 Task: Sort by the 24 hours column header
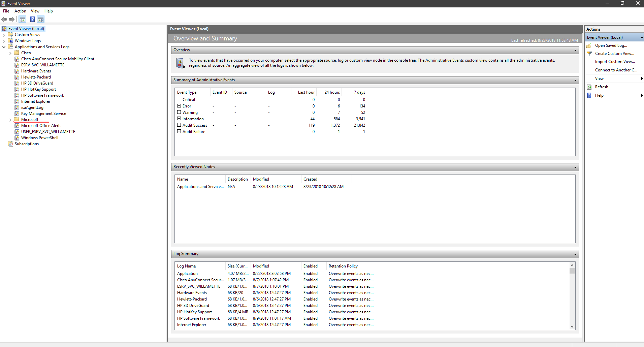click(329, 92)
